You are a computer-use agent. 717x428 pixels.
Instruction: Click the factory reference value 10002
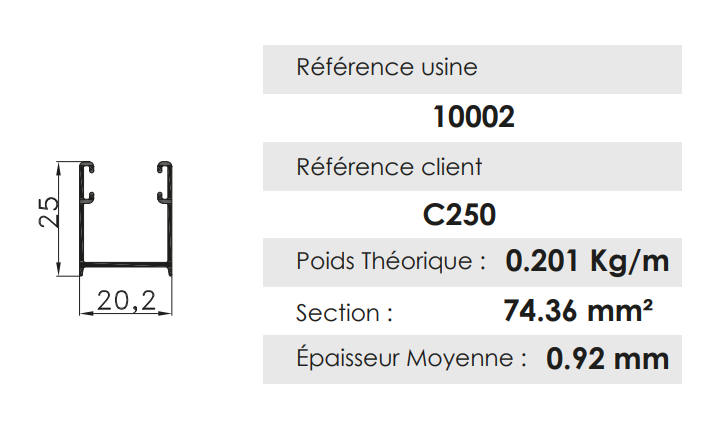tap(474, 118)
